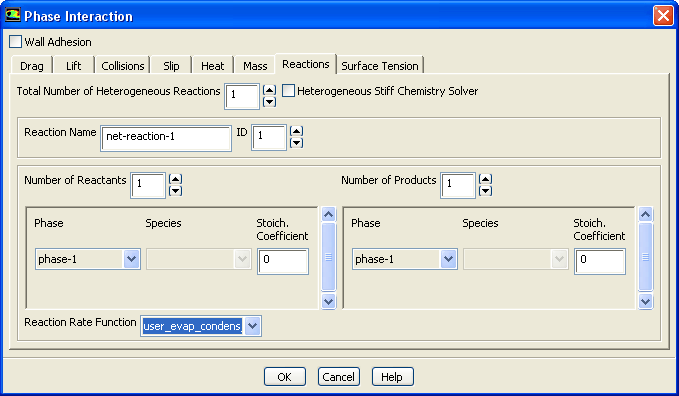Click the reactants list scrollbar thumb
Viewport: 679px width, 396px height.
coord(329,257)
